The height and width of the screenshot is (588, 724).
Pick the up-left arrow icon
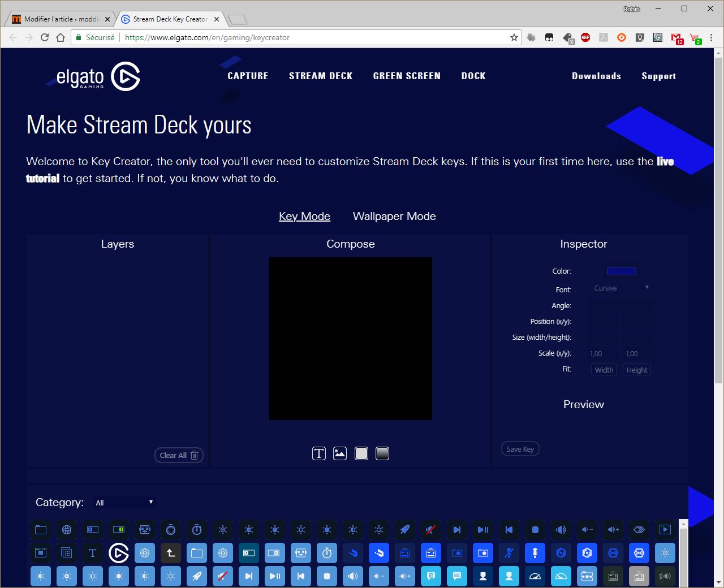[171, 553]
